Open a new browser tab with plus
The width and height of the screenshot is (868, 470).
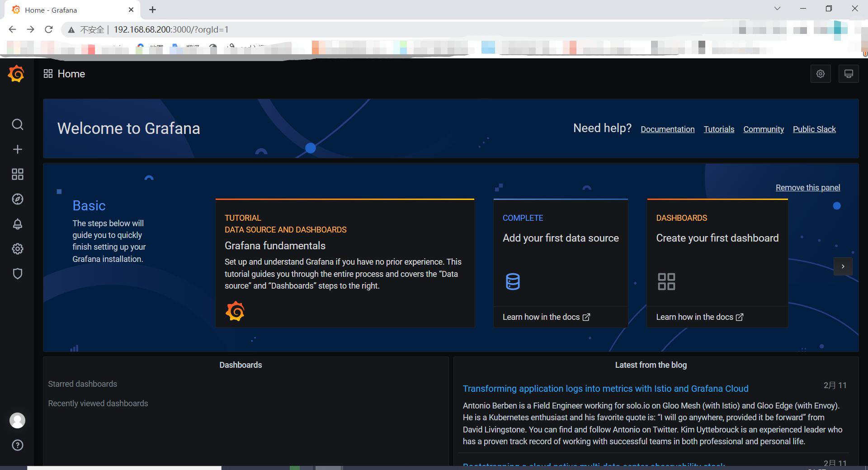click(152, 9)
